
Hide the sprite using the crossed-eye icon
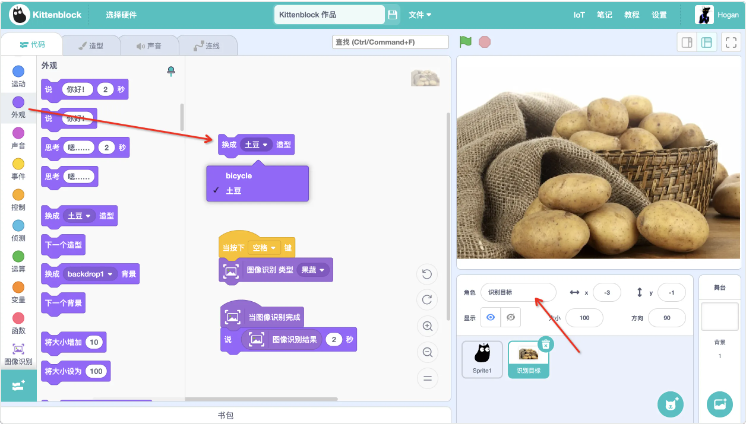click(511, 317)
